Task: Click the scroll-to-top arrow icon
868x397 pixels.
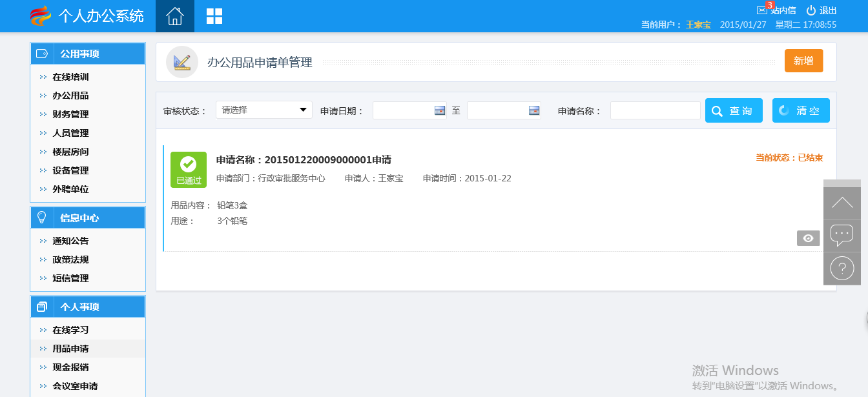Action: pyautogui.click(x=842, y=203)
